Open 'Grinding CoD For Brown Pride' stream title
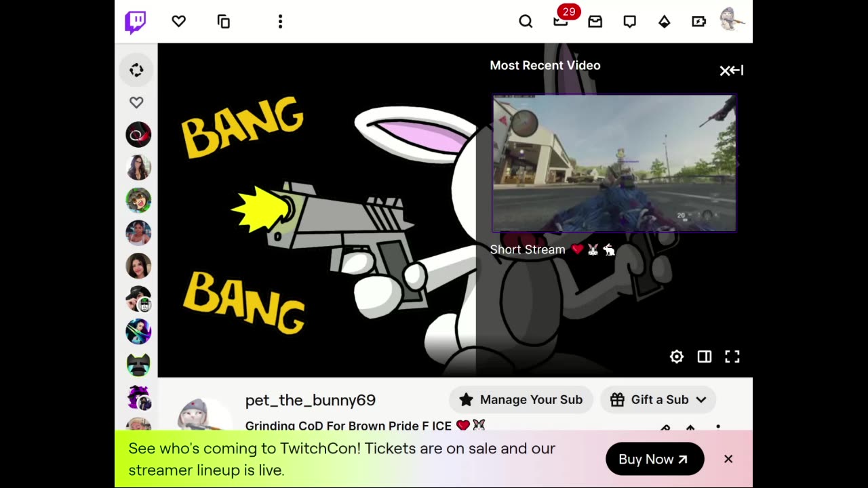The height and width of the screenshot is (488, 868). (x=366, y=425)
